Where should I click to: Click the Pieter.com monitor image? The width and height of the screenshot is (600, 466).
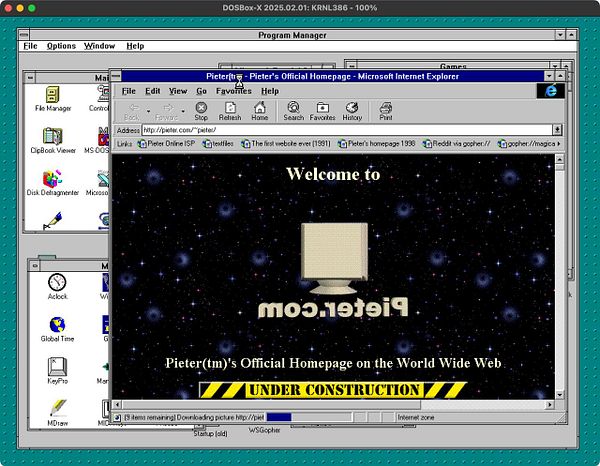coord(334,269)
